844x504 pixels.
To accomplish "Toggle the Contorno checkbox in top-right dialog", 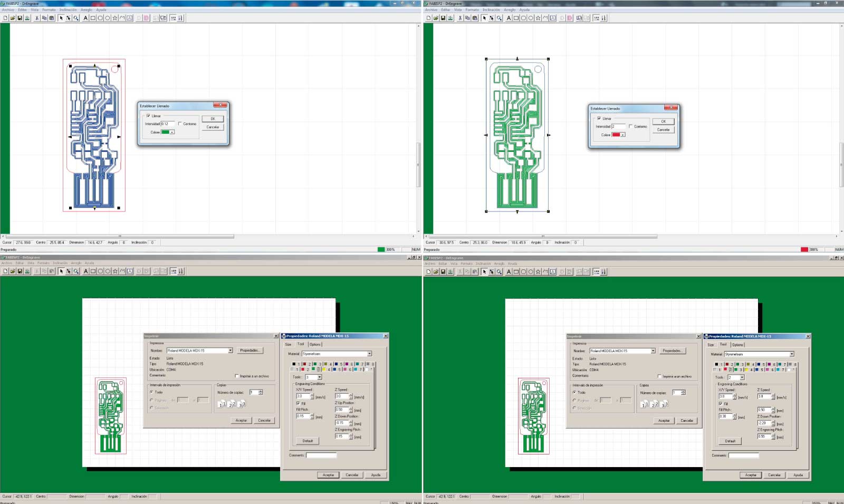I will pyautogui.click(x=630, y=127).
